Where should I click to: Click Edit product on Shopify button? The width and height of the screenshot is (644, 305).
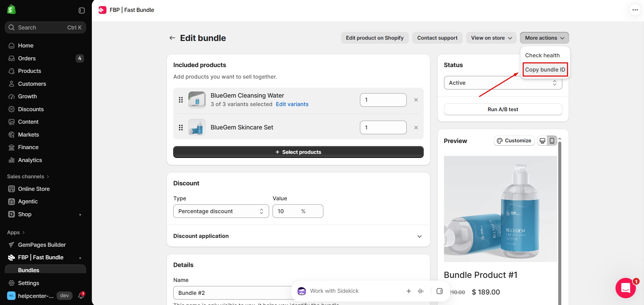375,38
